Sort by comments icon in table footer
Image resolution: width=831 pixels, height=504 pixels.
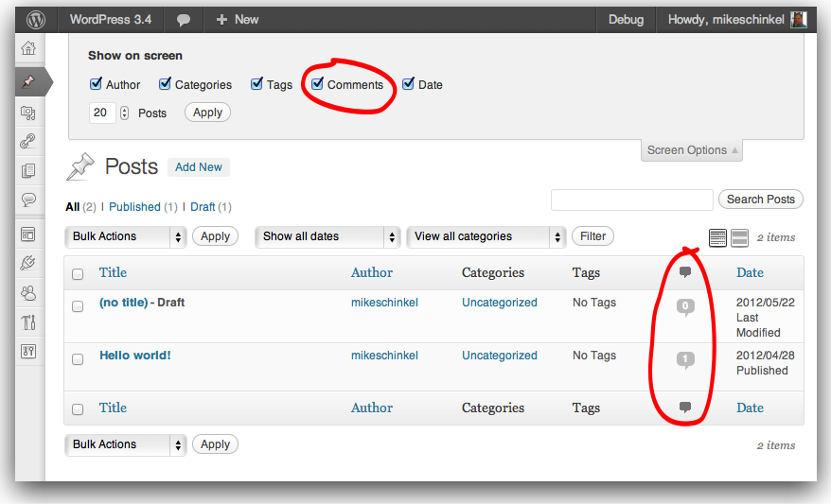point(685,408)
